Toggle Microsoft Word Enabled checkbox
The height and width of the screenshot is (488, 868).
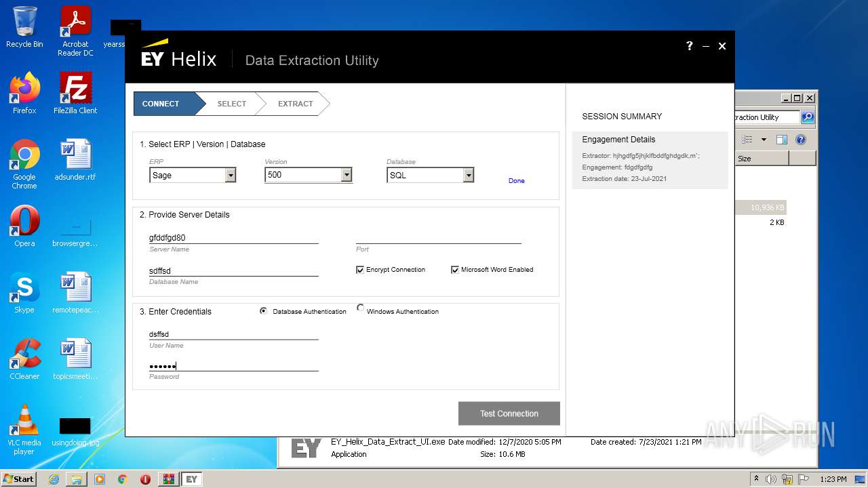pyautogui.click(x=455, y=270)
